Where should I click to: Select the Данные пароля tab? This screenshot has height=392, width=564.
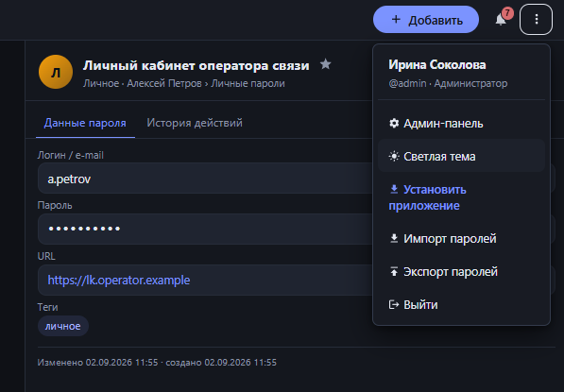pyautogui.click(x=85, y=123)
